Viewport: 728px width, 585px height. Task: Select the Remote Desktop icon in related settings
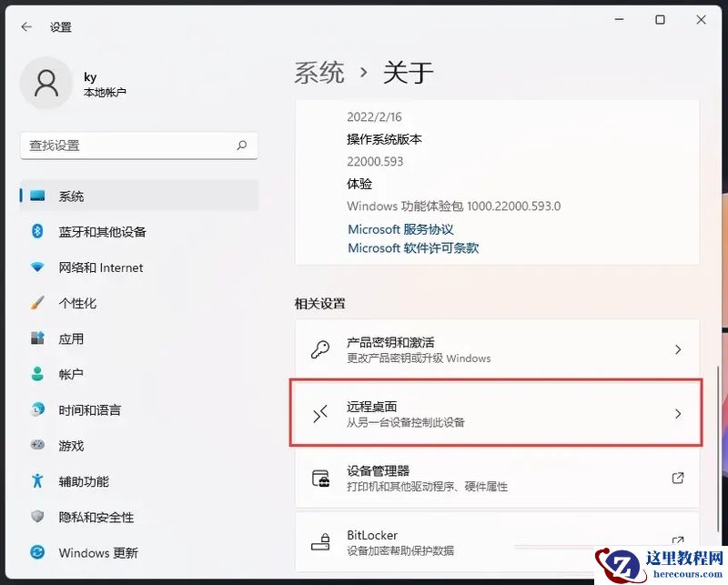pyautogui.click(x=322, y=412)
